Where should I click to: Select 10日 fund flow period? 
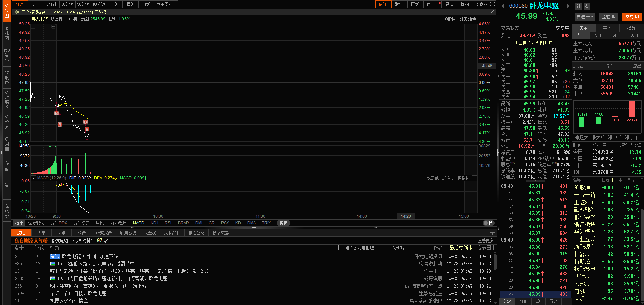[x=634, y=35]
